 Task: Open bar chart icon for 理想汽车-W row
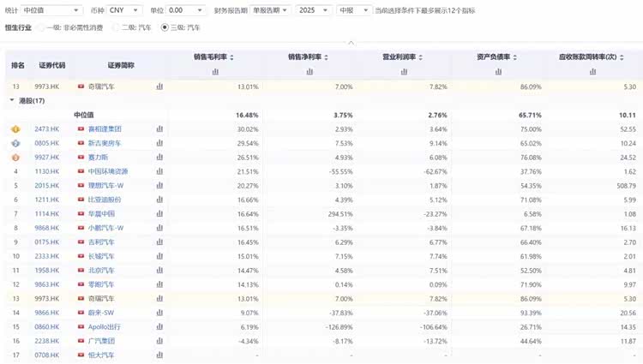(159, 185)
